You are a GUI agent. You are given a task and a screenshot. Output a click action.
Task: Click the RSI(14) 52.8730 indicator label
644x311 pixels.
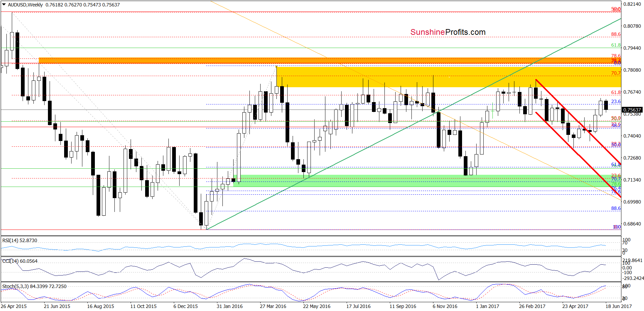tap(20, 240)
